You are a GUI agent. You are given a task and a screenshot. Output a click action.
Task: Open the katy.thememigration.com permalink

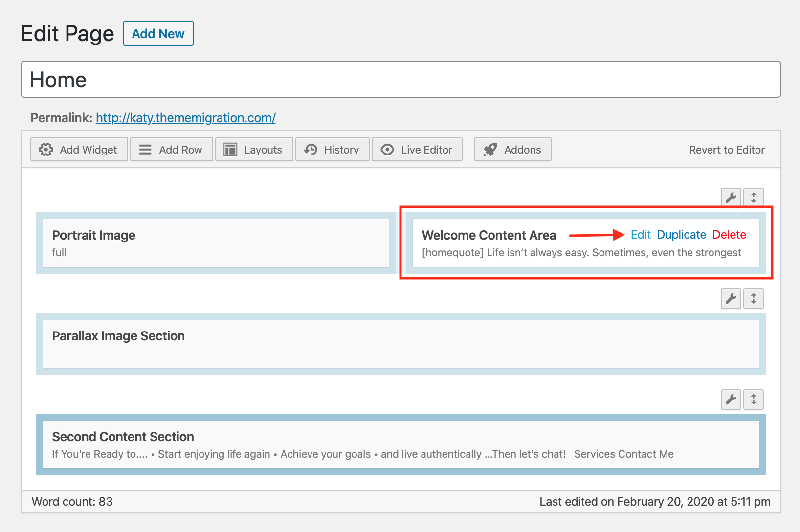click(185, 118)
